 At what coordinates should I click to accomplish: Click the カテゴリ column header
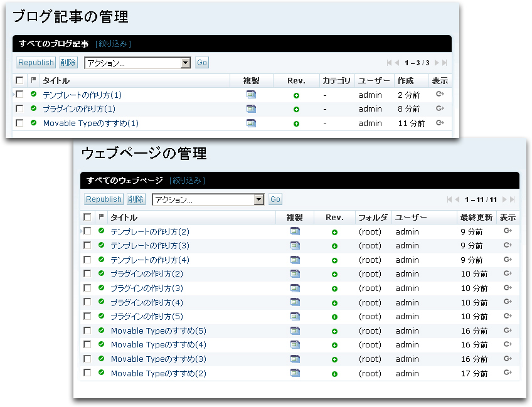pos(336,81)
